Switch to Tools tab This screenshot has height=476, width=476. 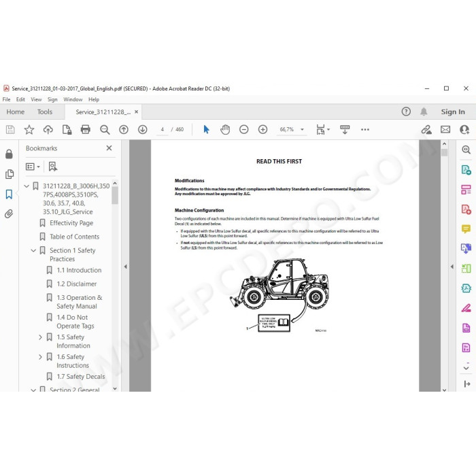click(45, 112)
